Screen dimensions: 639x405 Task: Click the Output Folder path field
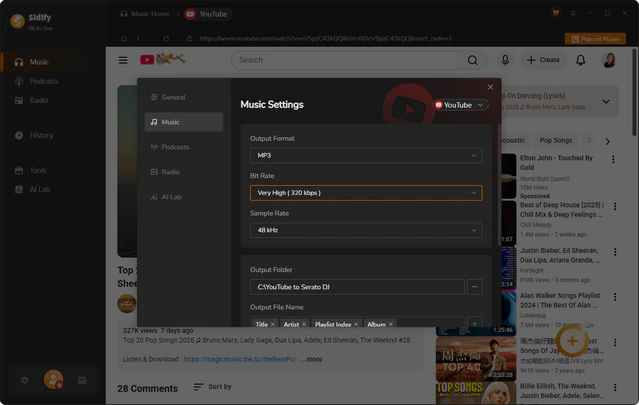pyautogui.click(x=357, y=287)
